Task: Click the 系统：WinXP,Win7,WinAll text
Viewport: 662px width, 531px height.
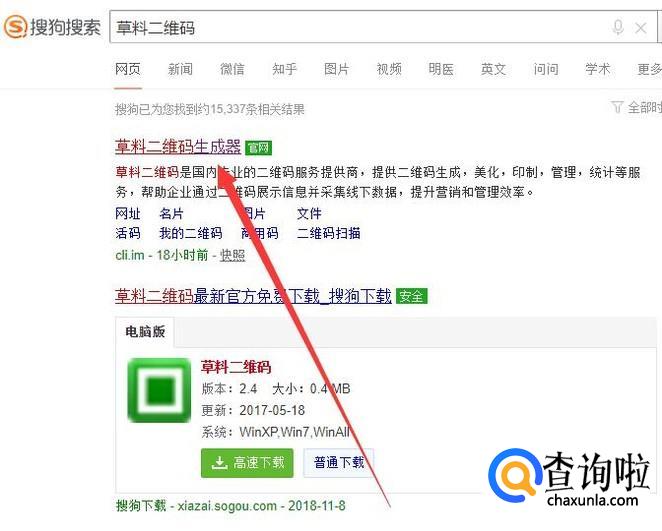Action: [276, 432]
